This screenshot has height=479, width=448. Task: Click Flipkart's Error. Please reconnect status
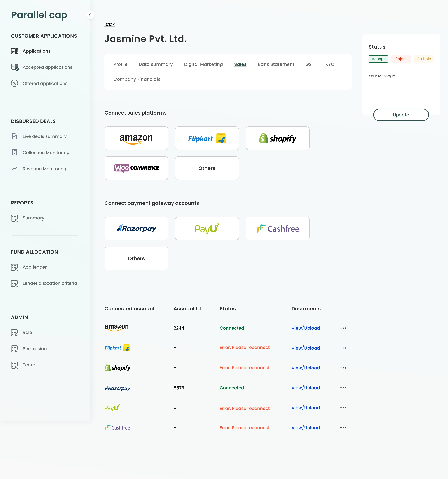[245, 348]
